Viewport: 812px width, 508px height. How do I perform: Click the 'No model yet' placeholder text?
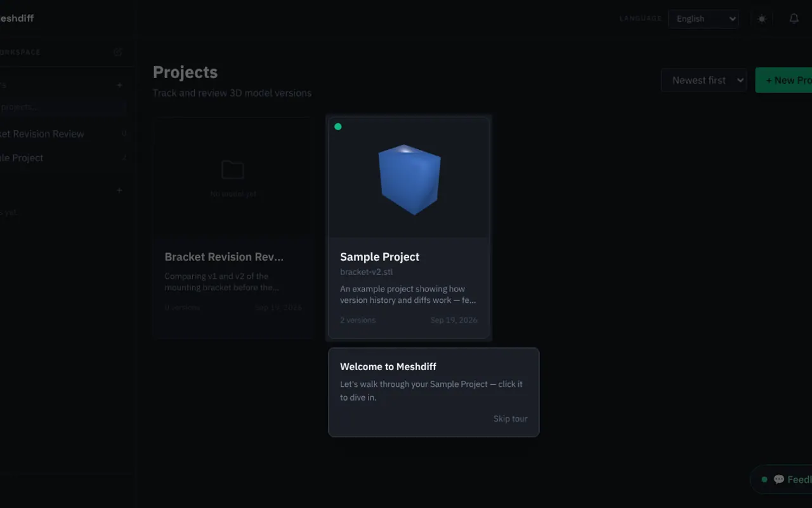[x=233, y=194]
